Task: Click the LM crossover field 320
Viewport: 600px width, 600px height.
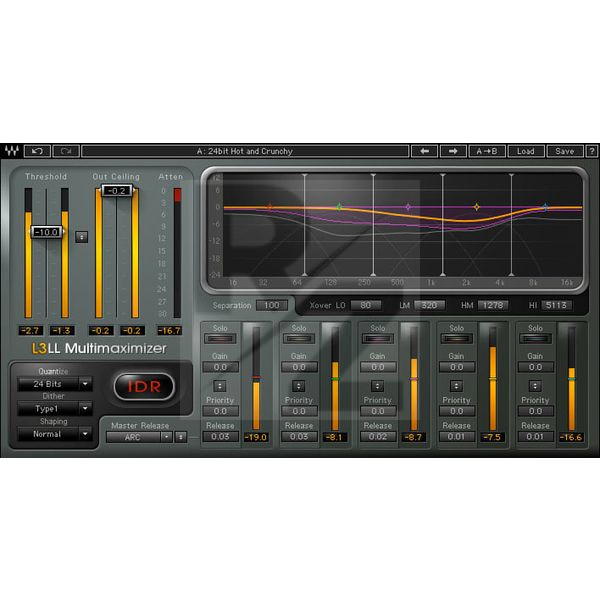Action: tap(429, 305)
